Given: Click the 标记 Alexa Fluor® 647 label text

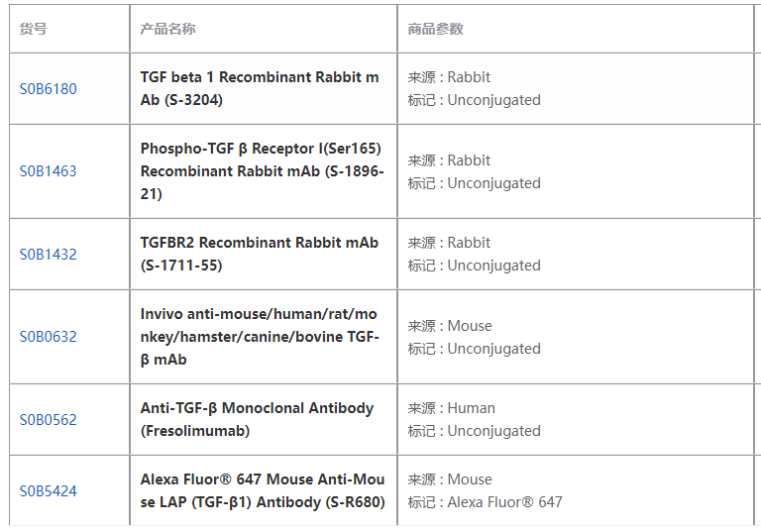Looking at the screenshot, I should point(485,502).
